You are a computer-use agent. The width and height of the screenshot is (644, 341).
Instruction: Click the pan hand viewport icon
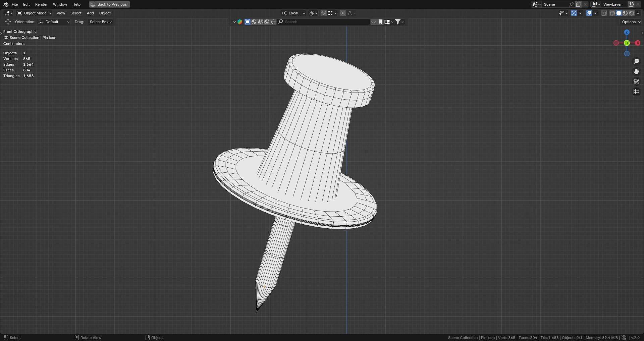[636, 71]
